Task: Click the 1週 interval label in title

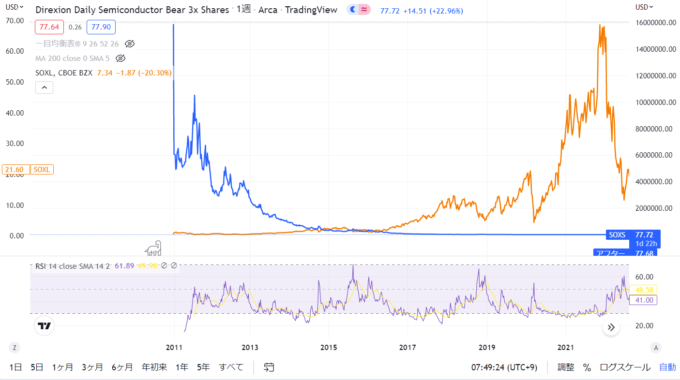Action: click(244, 9)
